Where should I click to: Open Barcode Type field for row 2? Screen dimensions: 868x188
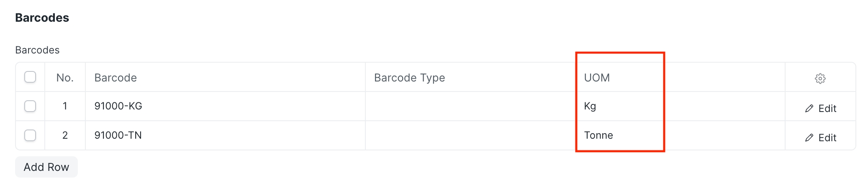click(x=470, y=135)
